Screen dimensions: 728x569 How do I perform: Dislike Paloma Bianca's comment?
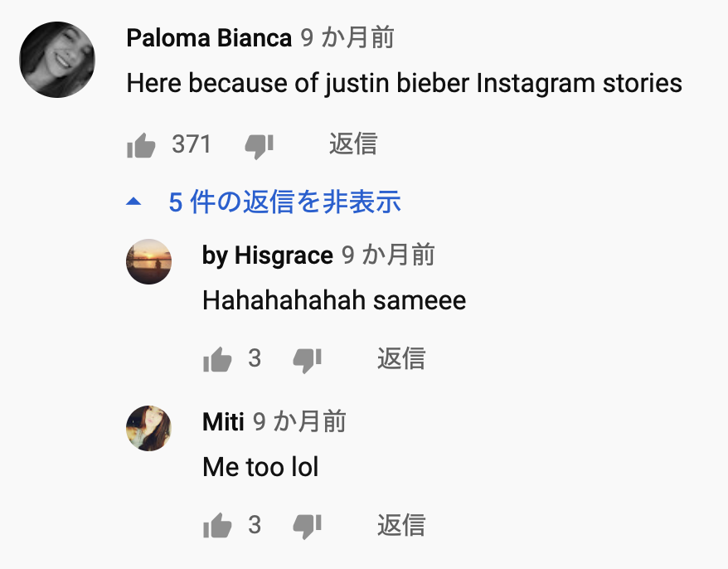(x=259, y=147)
